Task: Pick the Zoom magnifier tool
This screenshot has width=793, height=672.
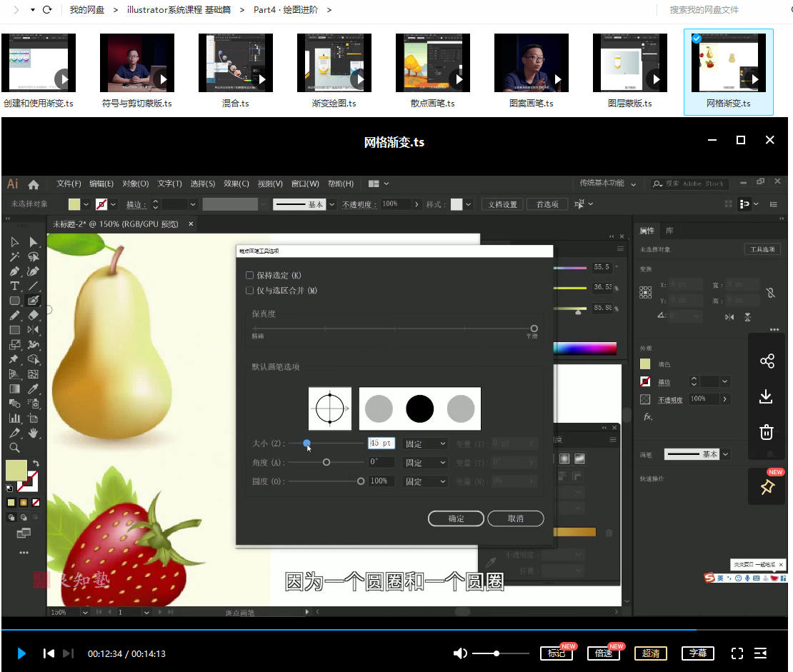Action: (14, 448)
